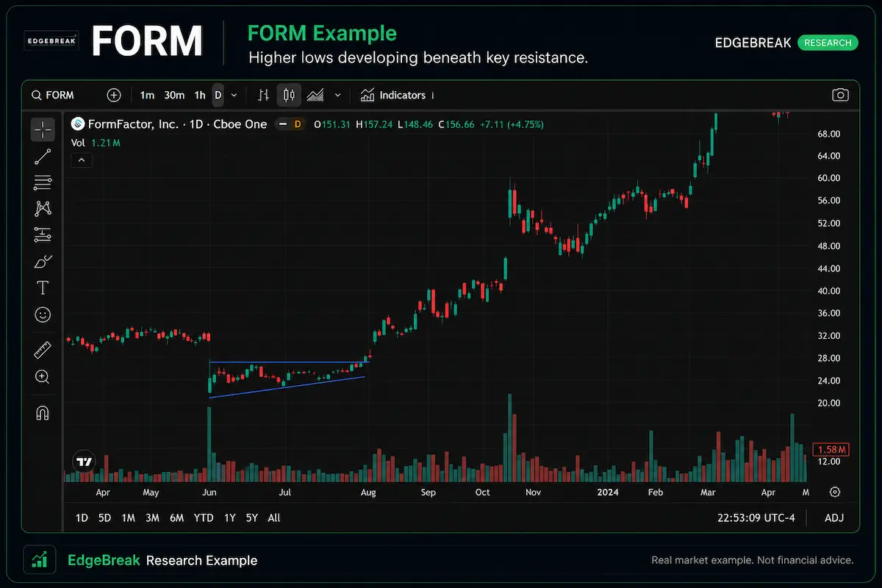Select the YTD date range
This screenshot has width=882, height=588.
204,517
